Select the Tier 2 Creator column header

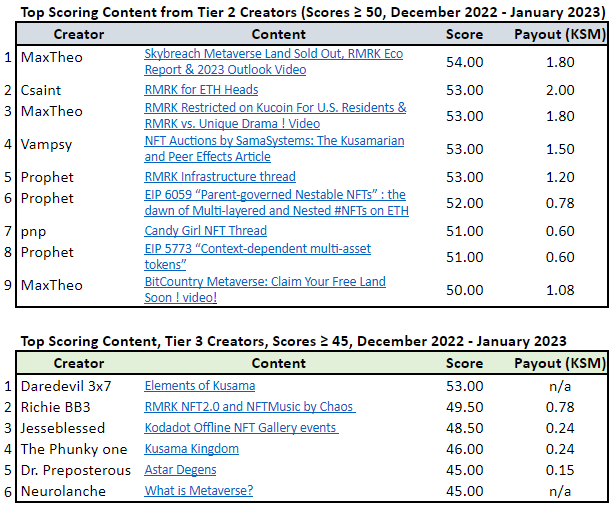pyautogui.click(x=79, y=34)
